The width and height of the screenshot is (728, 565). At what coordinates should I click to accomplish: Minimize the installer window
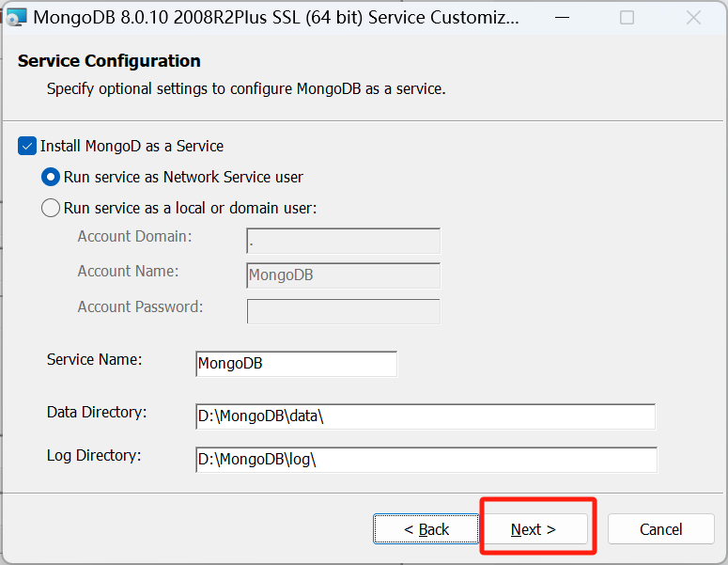point(563,18)
